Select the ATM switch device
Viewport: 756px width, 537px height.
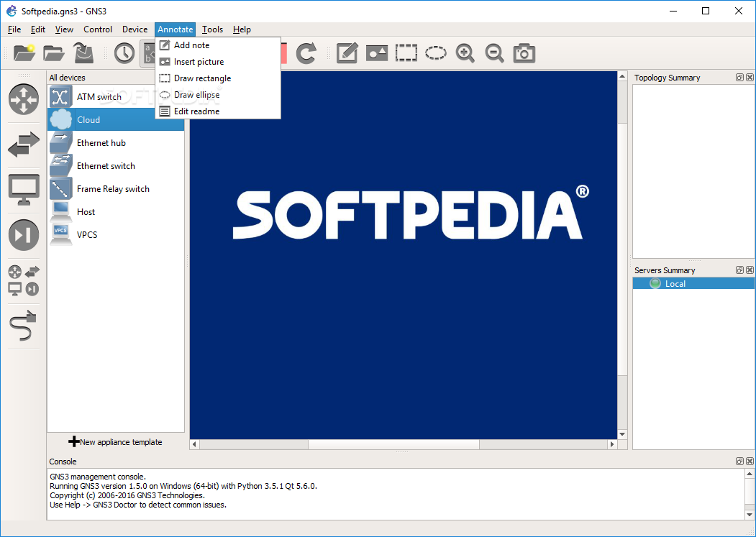pyautogui.click(x=116, y=97)
